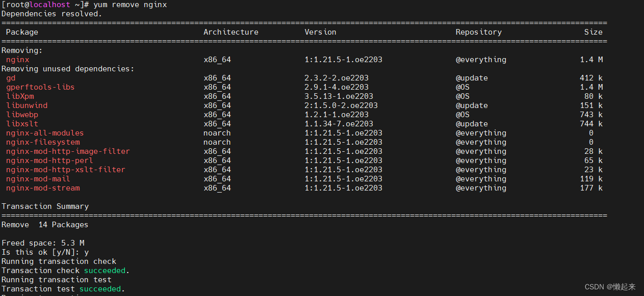This screenshot has width=644, height=296.
Task: Select the nginx-filesystem package
Action: (42, 142)
